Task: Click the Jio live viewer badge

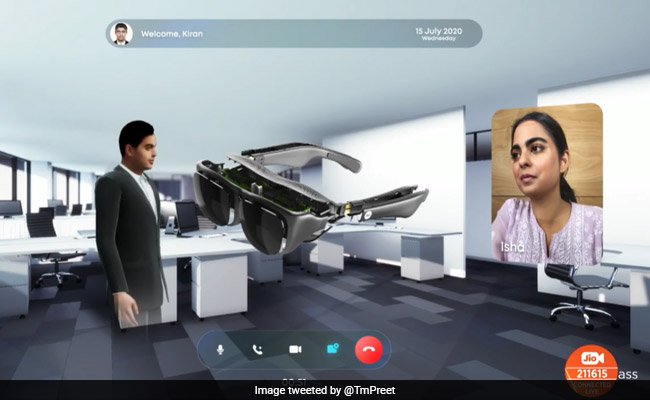Action: (592, 370)
